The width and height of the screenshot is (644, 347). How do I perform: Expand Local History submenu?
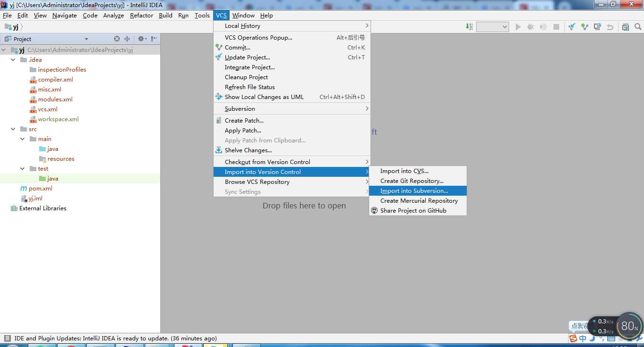(292, 25)
